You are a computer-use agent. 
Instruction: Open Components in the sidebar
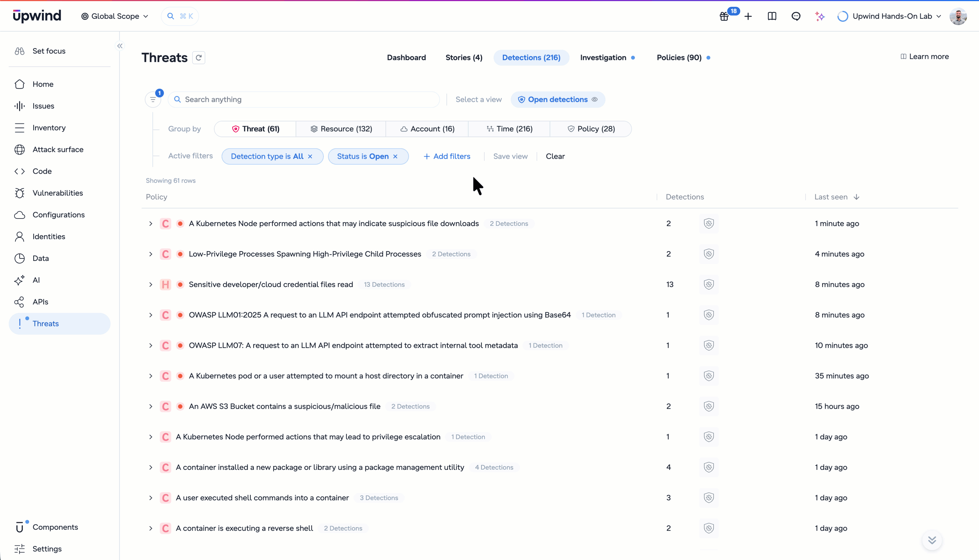tap(60, 527)
